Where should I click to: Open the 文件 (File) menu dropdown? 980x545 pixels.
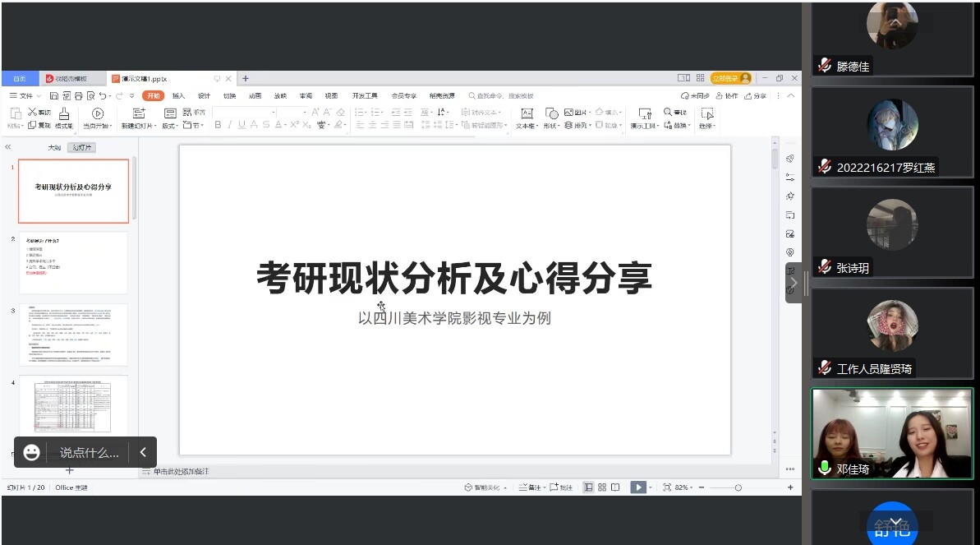tap(25, 96)
